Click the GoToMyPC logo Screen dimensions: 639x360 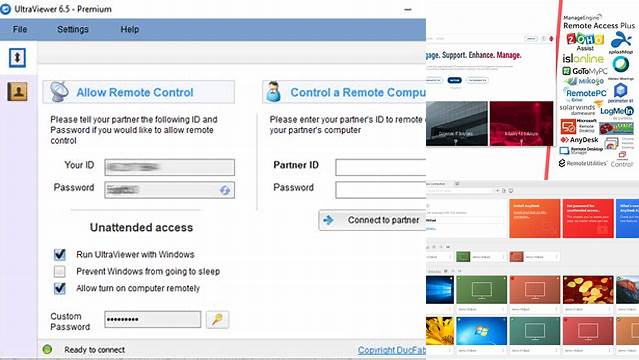point(585,71)
